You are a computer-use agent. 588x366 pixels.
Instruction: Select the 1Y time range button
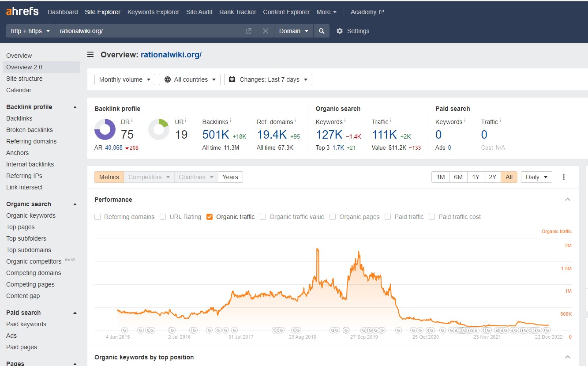point(476,177)
